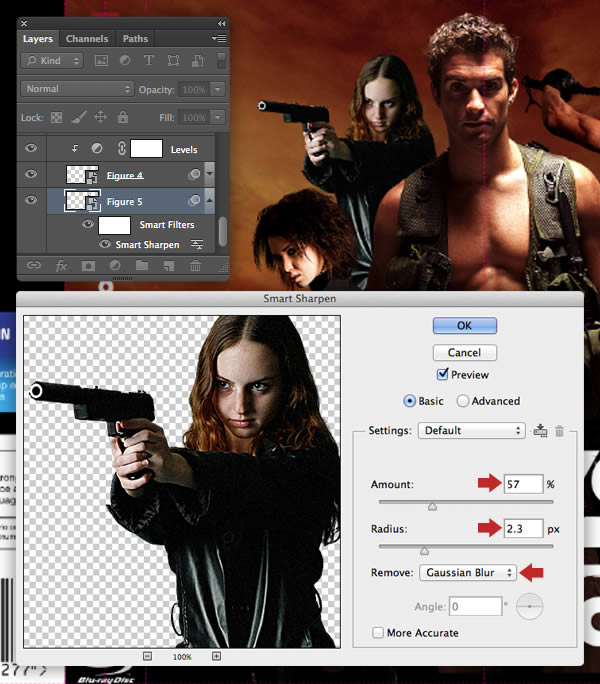Open the Layers panel flyout menu
Screen dimensions: 600x684
pyautogui.click(x=219, y=38)
